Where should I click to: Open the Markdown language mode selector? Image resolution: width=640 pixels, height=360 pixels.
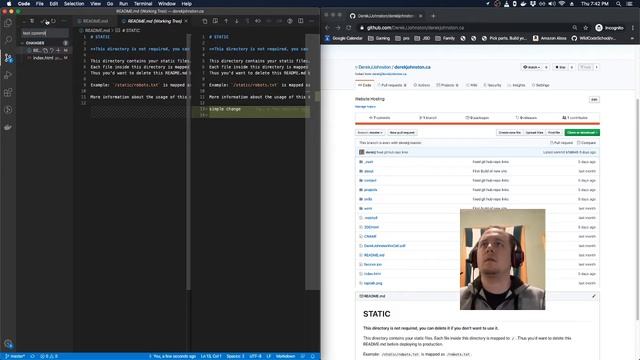[285, 356]
